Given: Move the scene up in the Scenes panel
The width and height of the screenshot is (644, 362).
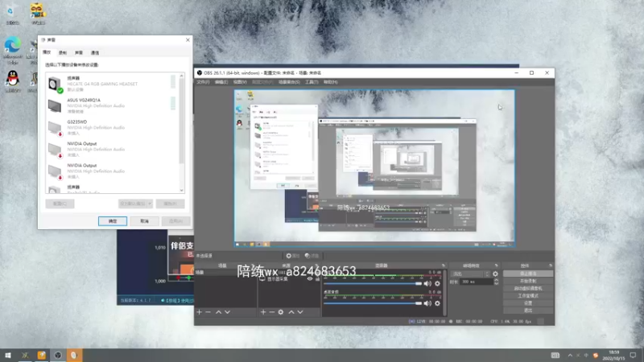Looking at the screenshot, I should tap(218, 312).
